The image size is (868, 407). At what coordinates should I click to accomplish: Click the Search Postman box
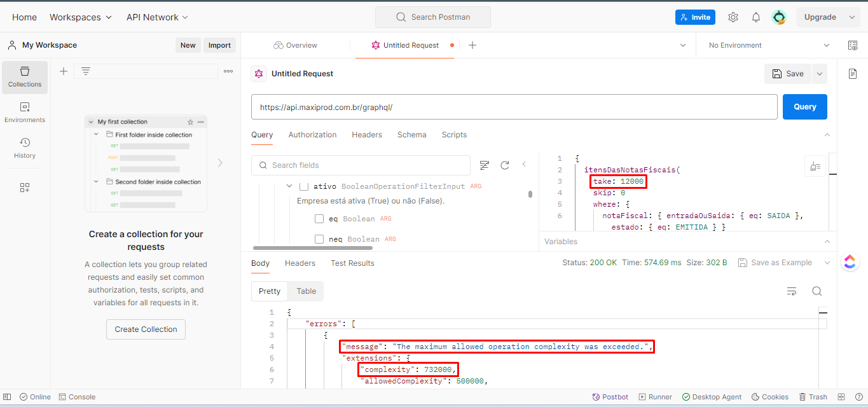[433, 17]
